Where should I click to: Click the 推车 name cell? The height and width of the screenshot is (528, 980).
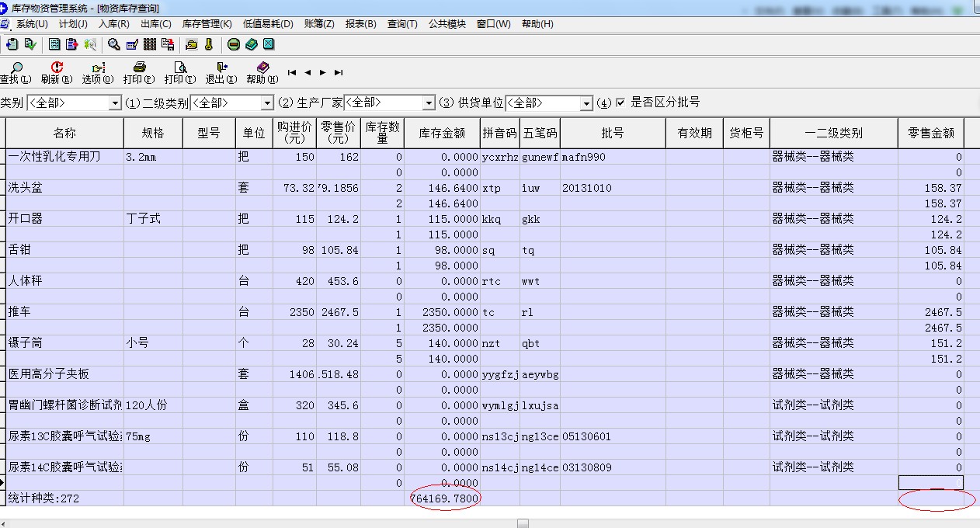tap(64, 312)
